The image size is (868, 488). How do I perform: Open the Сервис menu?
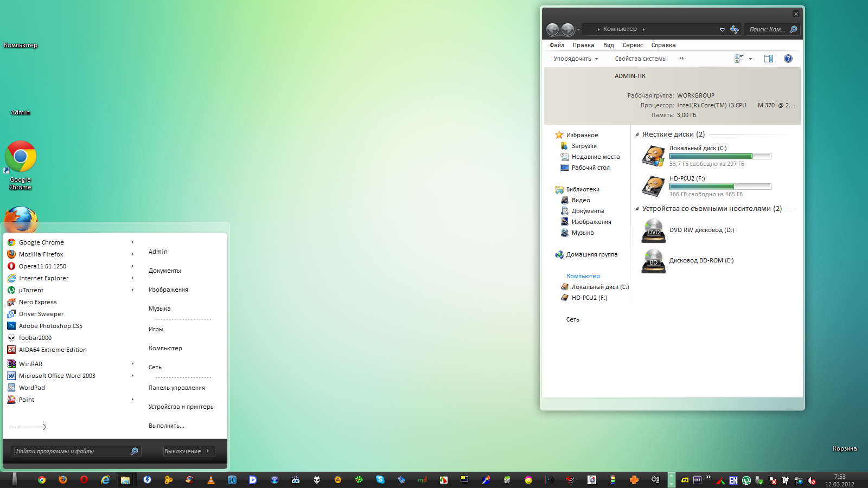coord(633,45)
